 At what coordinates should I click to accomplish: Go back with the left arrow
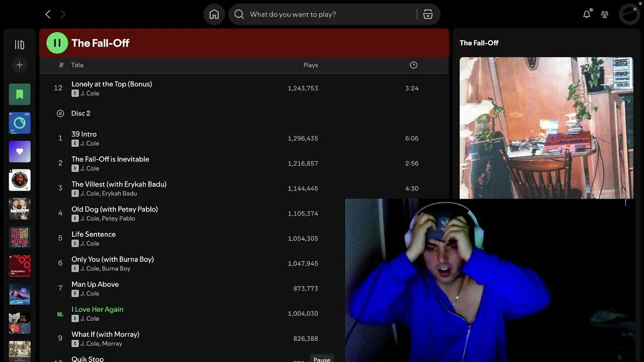pyautogui.click(x=48, y=15)
